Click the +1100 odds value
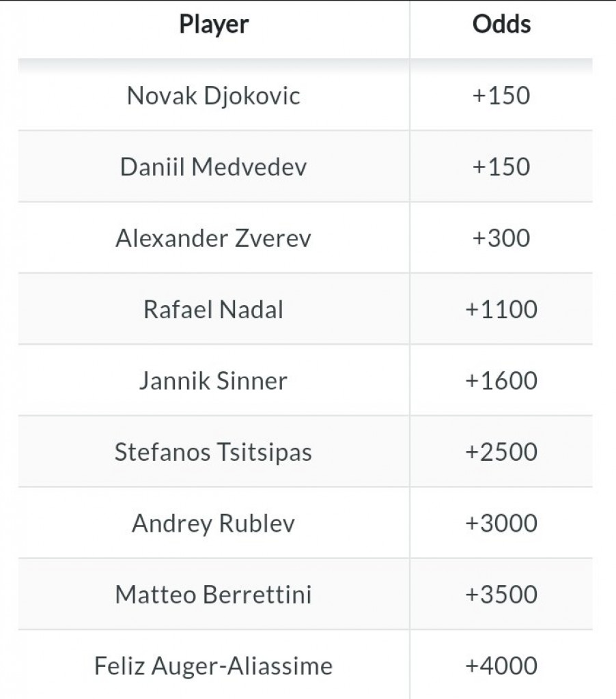 [501, 310]
